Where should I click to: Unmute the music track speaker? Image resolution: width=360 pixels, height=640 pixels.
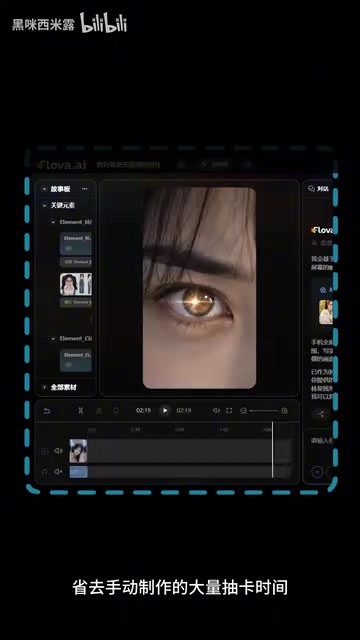pyautogui.click(x=58, y=472)
